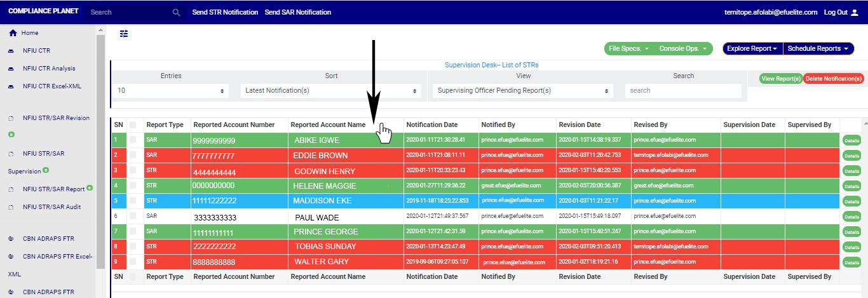Click the NFIU CTR Excel-XML sidebar icon
Viewport: 868px width, 298px height.
11,86
